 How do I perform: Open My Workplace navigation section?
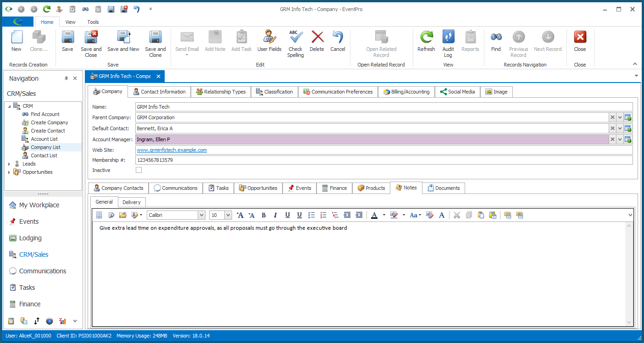[x=39, y=205]
